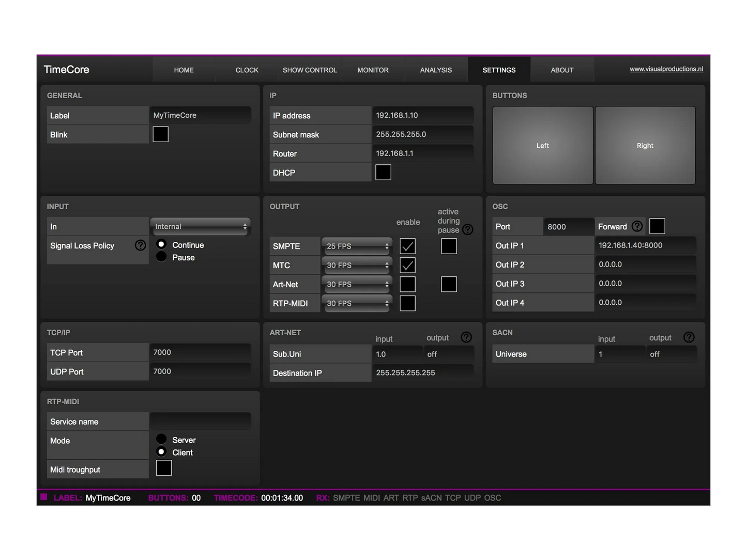Switch to the CLOCK tab
This screenshot has width=747, height=560.
(247, 70)
